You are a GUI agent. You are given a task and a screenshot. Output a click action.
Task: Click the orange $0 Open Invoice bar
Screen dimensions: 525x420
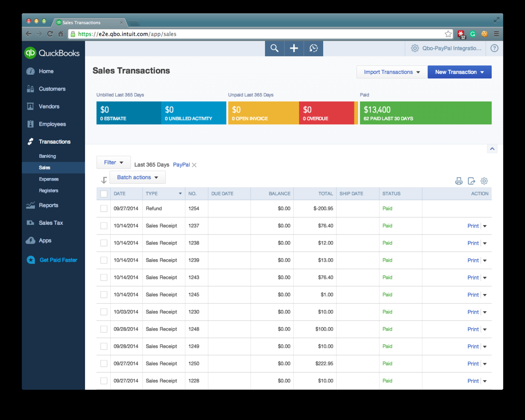[263, 113]
